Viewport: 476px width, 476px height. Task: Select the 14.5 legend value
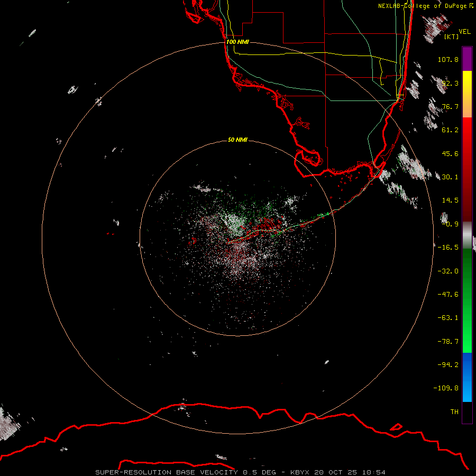tap(450, 200)
